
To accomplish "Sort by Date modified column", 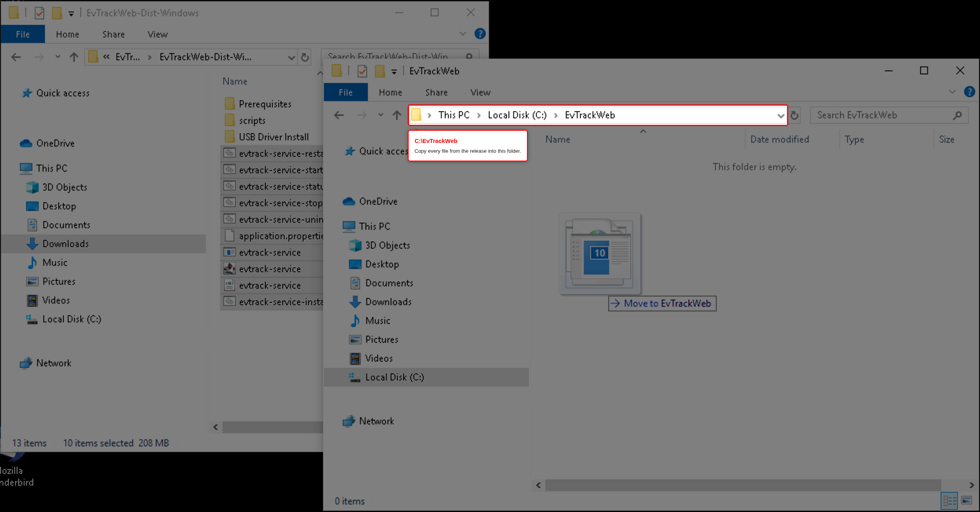I will pyautogui.click(x=780, y=139).
